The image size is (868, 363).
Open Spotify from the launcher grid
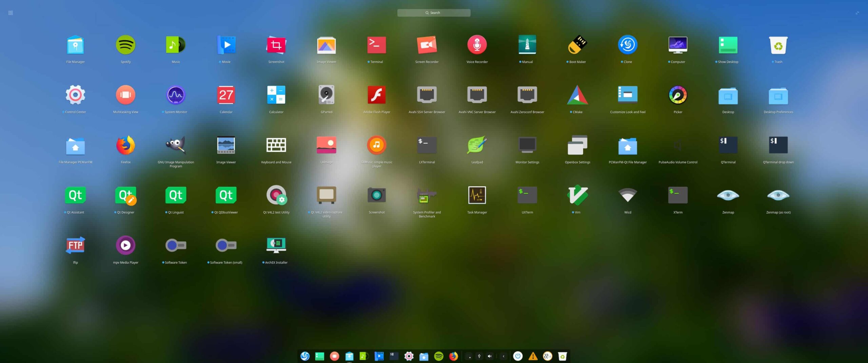pyautogui.click(x=125, y=45)
